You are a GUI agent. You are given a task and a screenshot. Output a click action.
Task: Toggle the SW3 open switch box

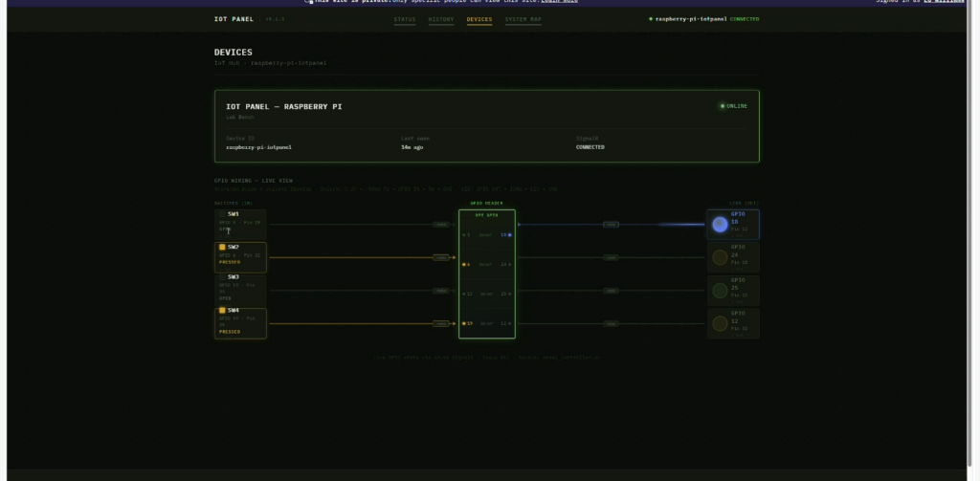[x=222, y=277]
